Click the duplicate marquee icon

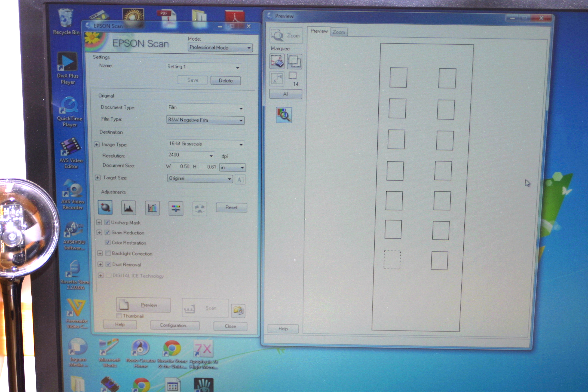[294, 62]
